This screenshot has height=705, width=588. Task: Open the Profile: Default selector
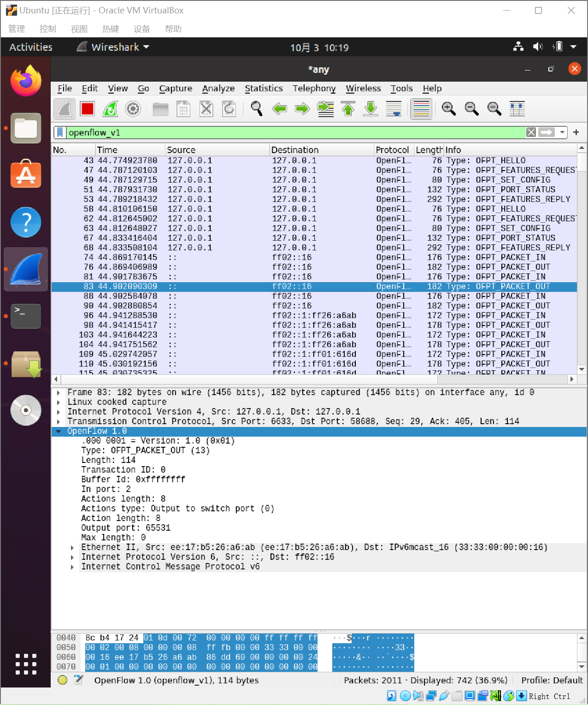pyautogui.click(x=552, y=680)
